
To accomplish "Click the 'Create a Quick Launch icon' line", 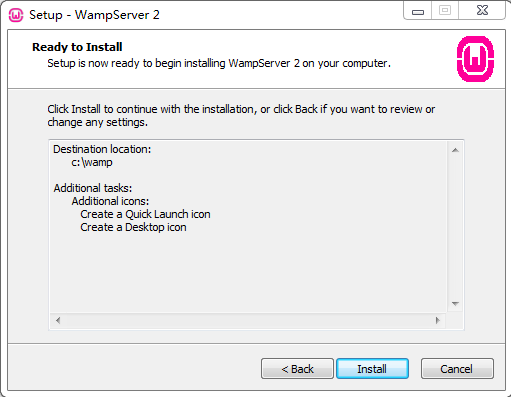I will point(145,214).
